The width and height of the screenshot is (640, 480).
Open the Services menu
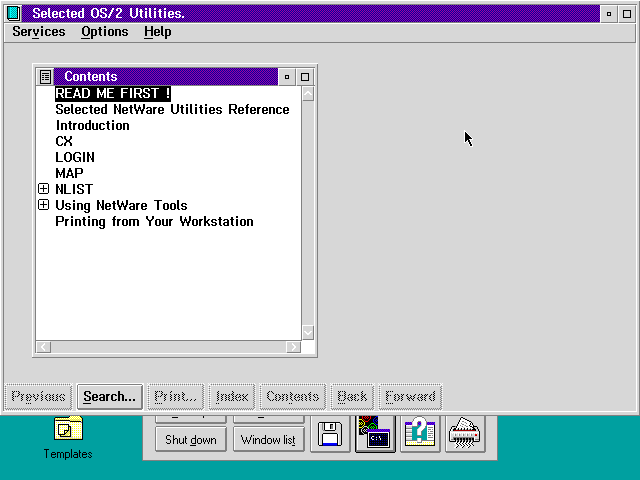pos(39,32)
